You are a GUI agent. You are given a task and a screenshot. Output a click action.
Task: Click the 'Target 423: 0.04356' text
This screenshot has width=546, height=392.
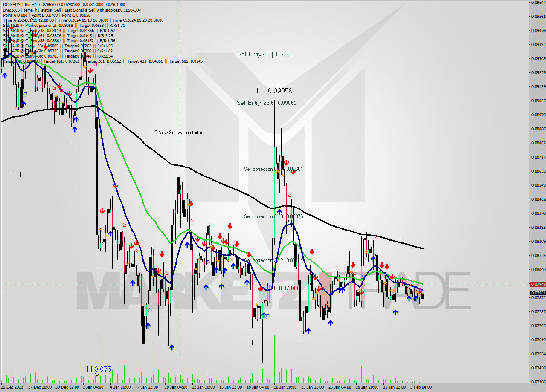(x=145, y=61)
